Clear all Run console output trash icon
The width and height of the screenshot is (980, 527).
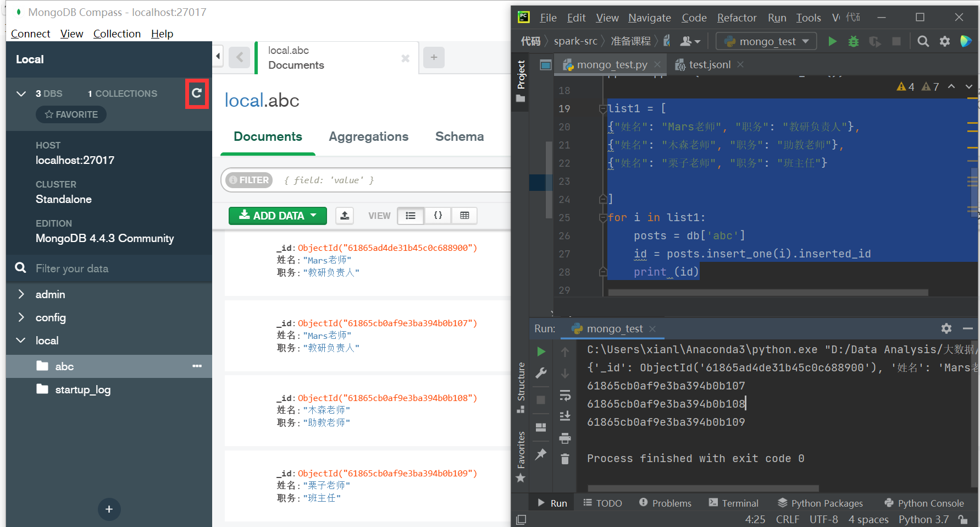coord(565,459)
